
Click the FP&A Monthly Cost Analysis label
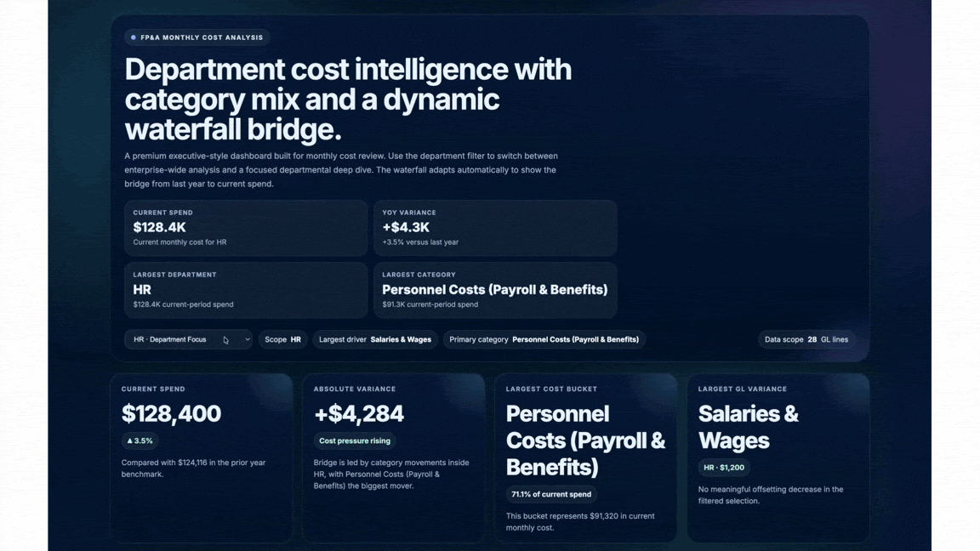202,37
